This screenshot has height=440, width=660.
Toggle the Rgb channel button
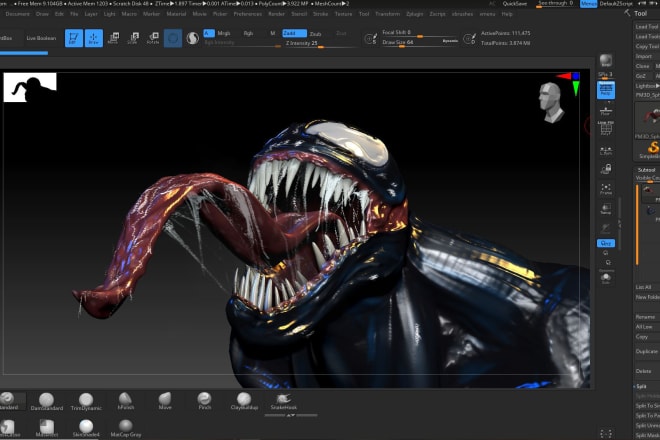pyautogui.click(x=248, y=33)
